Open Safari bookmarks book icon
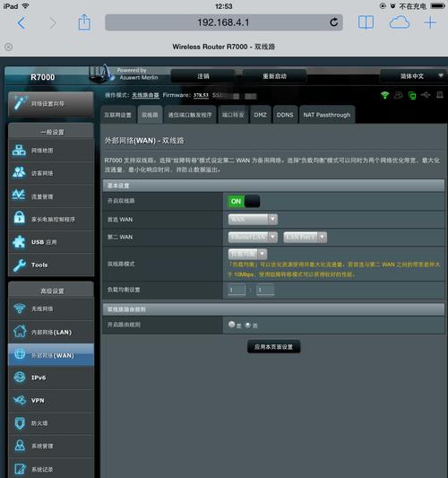Screen dimensions: 448x478 coord(366,22)
